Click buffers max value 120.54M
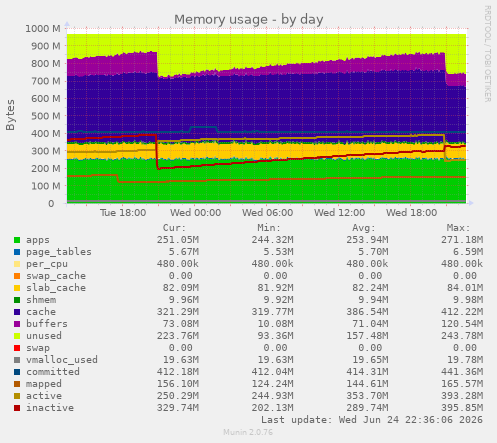Image resolution: width=497 pixels, height=443 pixels. 462,324
